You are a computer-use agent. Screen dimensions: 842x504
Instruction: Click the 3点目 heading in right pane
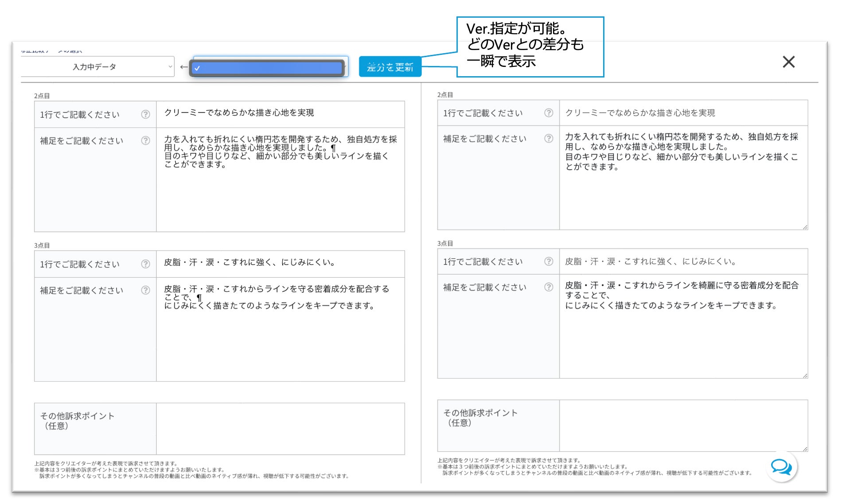[445, 244]
